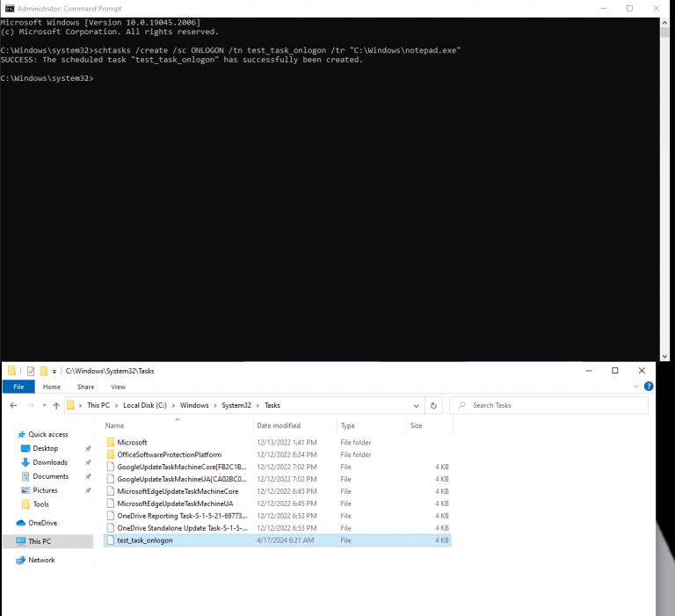This screenshot has width=675, height=616.
Task: Open Explorer Help with the question icon
Action: pos(649,386)
